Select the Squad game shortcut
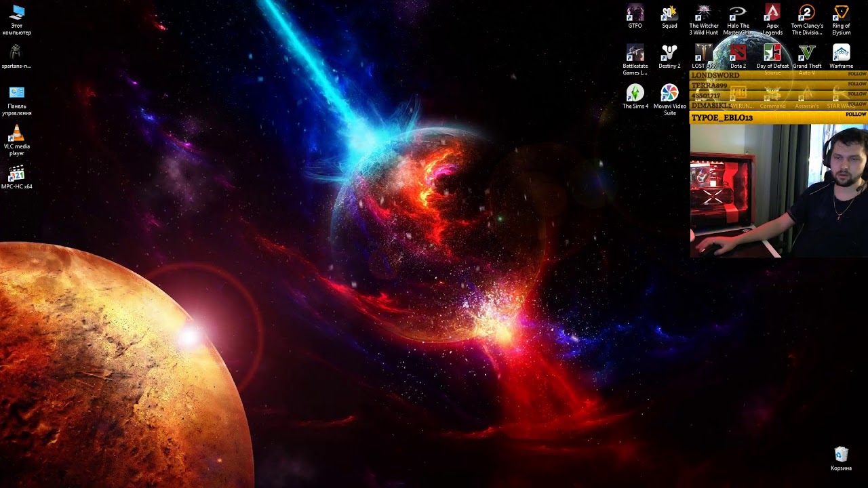This screenshot has height=488, width=868. point(669,17)
